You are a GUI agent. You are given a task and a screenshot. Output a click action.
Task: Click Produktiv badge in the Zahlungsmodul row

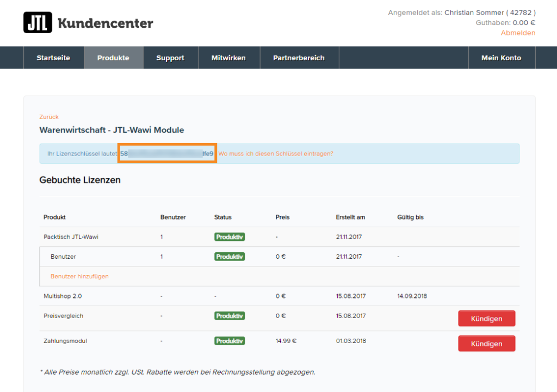229,341
